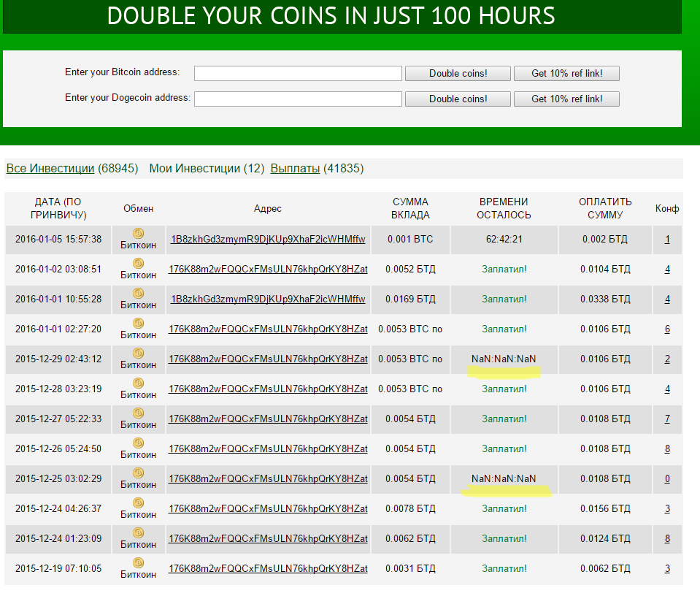Focus the Bitcoin address input field
This screenshot has height=615, width=700.
pos(298,73)
